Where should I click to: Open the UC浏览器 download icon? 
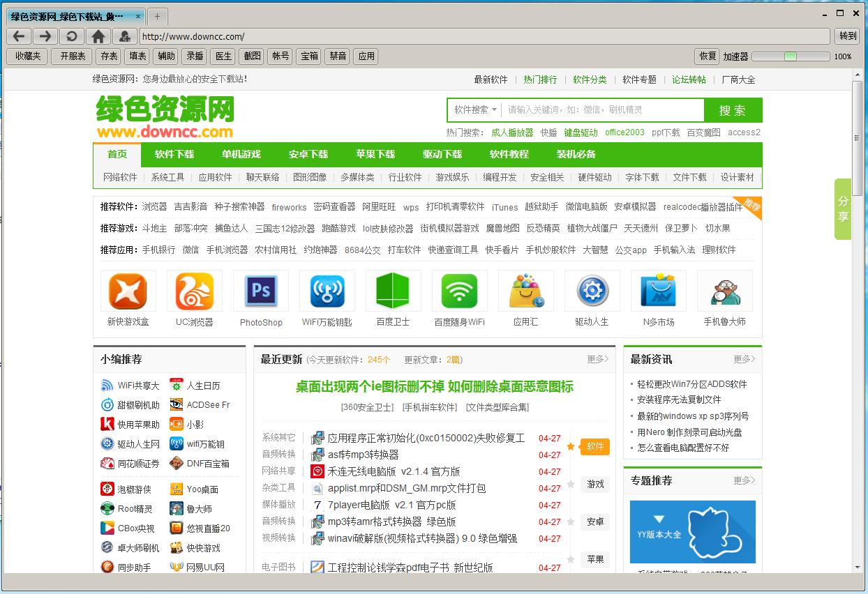tap(194, 290)
